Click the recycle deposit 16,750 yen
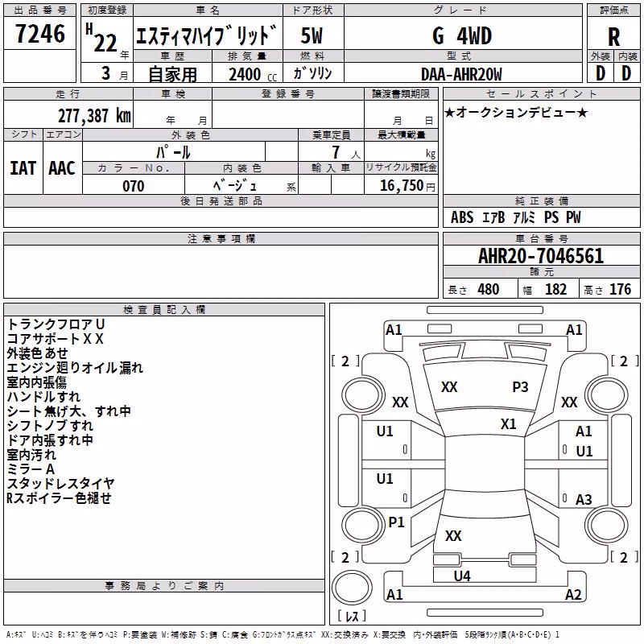This screenshot has height=644, width=644. pyautogui.click(x=407, y=186)
